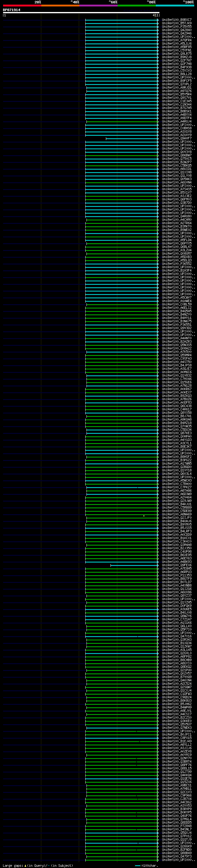Screen dimensions: 197x868
Task: Select hit label UniRef100_C5YFN1
Action: (x=177, y=50)
